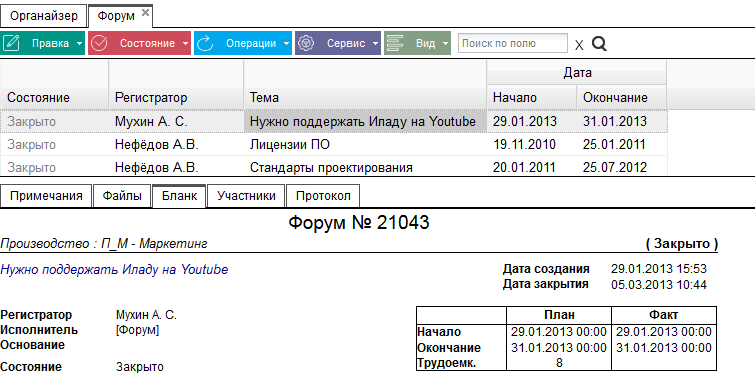Screen dimensions: 755x375
Task: Click the list lines icon on Вид
Action: click(394, 43)
